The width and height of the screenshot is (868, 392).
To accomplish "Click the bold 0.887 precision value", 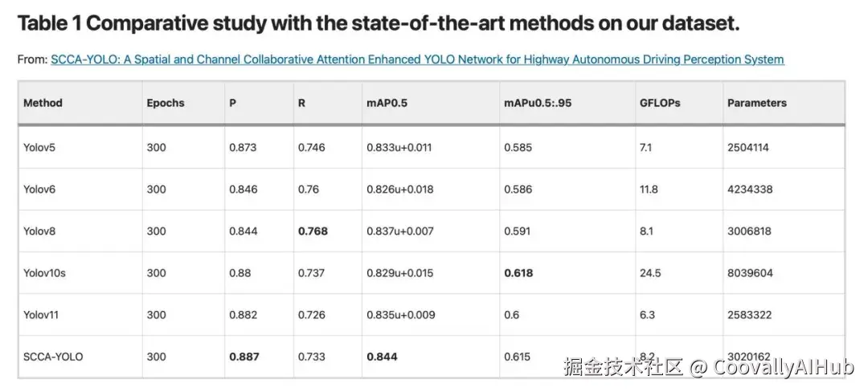I will 244,357.
